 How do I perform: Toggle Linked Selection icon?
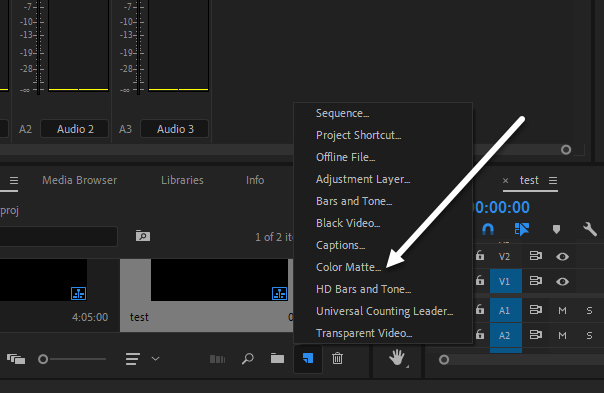522,229
